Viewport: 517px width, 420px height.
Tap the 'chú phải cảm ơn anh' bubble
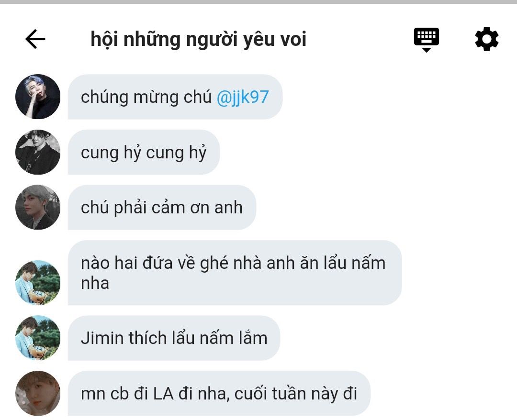(162, 208)
